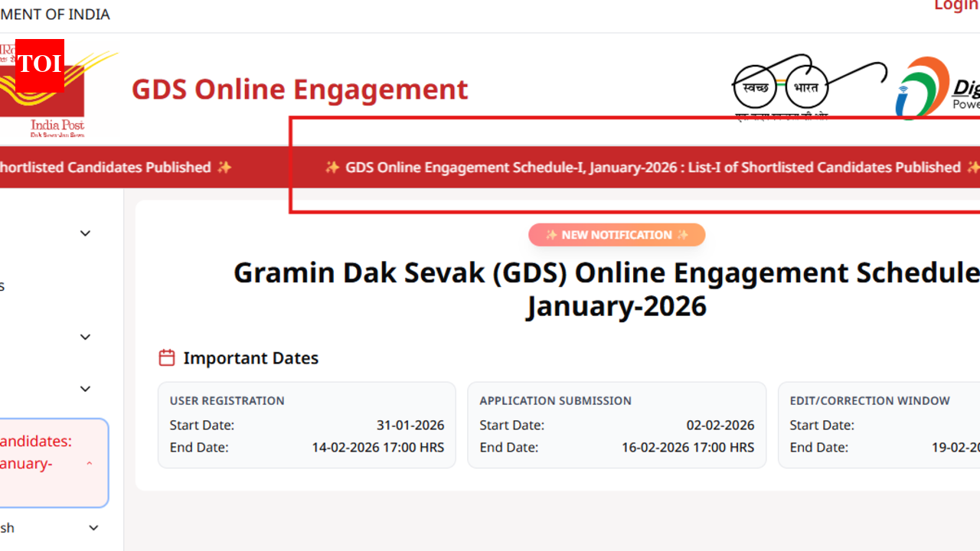Click the NEW NOTIFICATION badge
Viewport: 980px width, 551px height.
(617, 235)
